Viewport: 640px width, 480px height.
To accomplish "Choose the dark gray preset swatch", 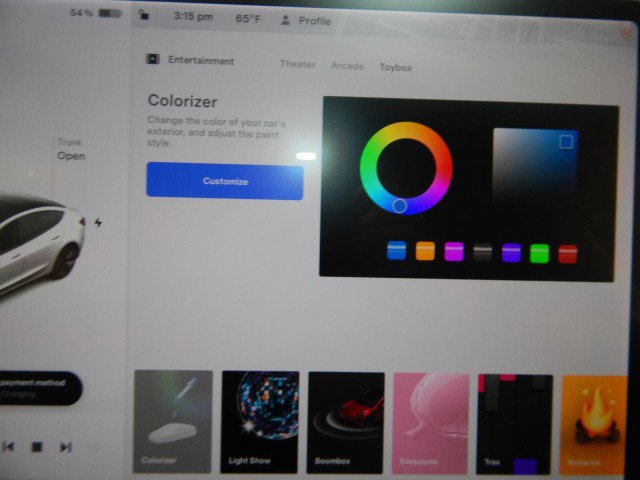I will [x=482, y=252].
